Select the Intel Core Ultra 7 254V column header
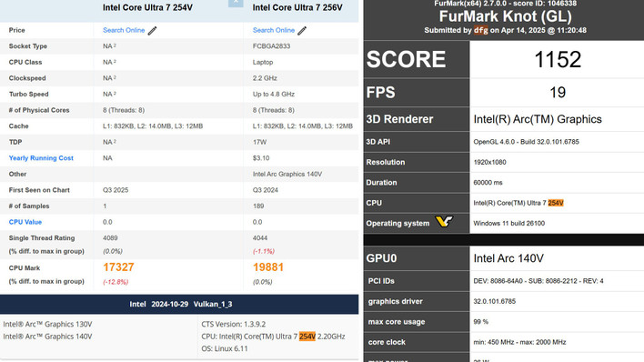Screen dimensions: 644x362 coord(147,8)
